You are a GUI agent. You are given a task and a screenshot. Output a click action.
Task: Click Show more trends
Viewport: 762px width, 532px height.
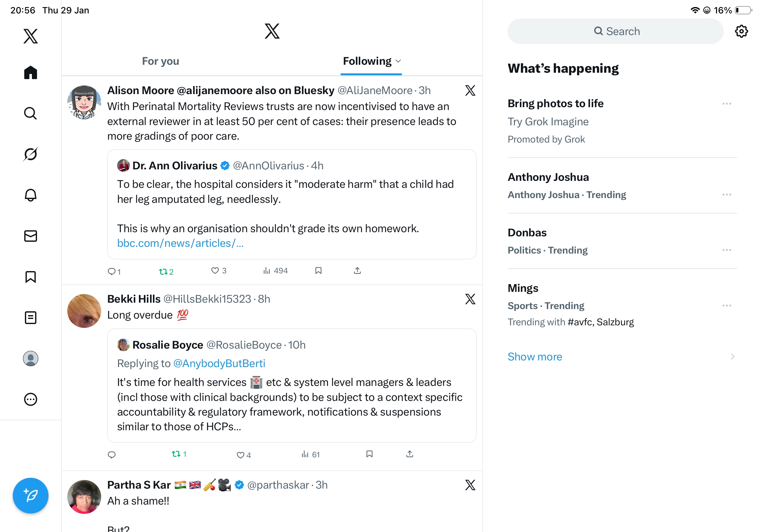[x=535, y=357]
